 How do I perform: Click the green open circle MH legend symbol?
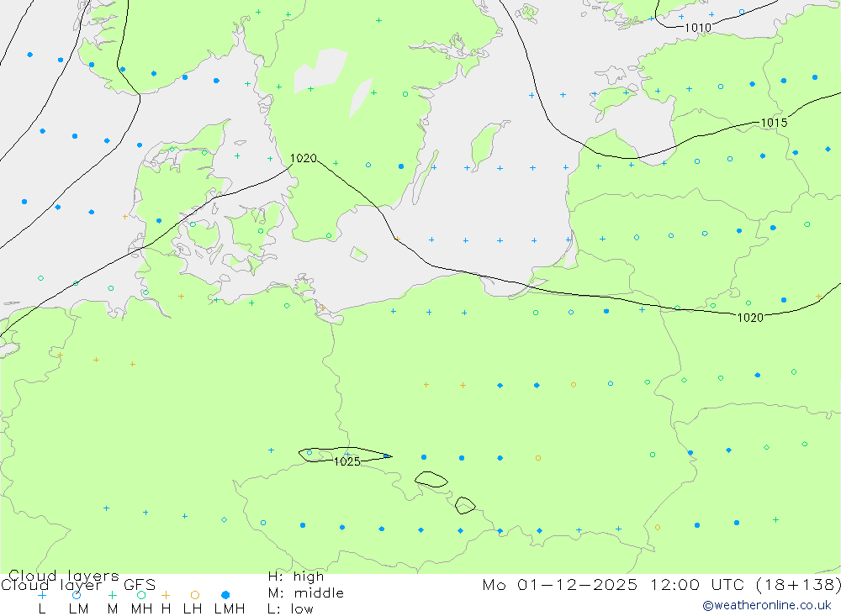click(141, 595)
